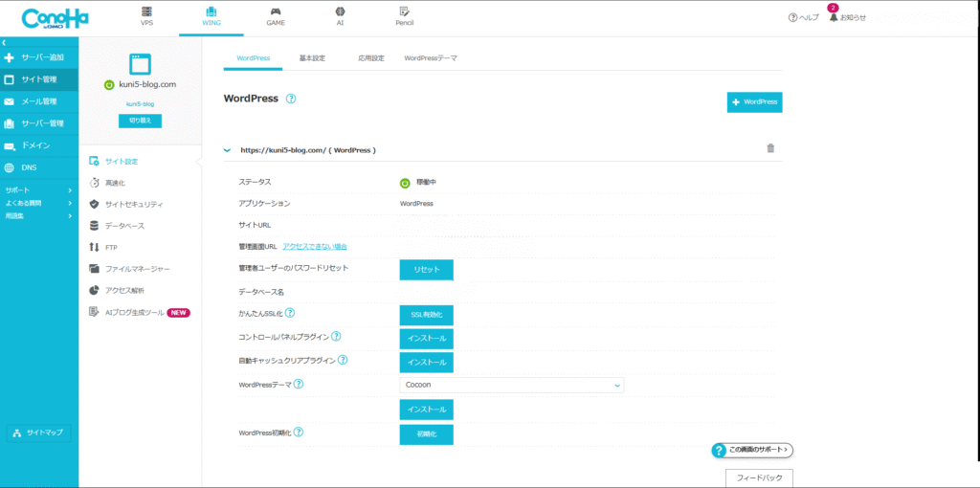
Task: Click the 切り替え button
Action: (x=140, y=121)
